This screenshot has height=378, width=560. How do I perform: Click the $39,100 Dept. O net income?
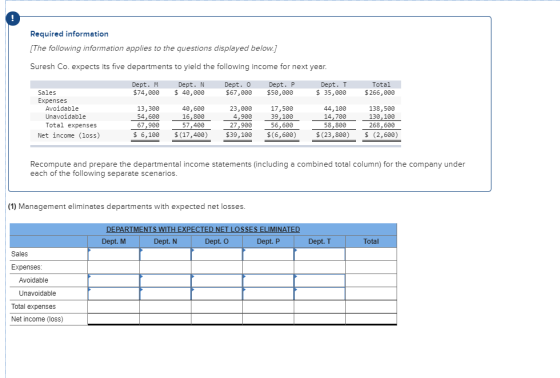[239, 135]
